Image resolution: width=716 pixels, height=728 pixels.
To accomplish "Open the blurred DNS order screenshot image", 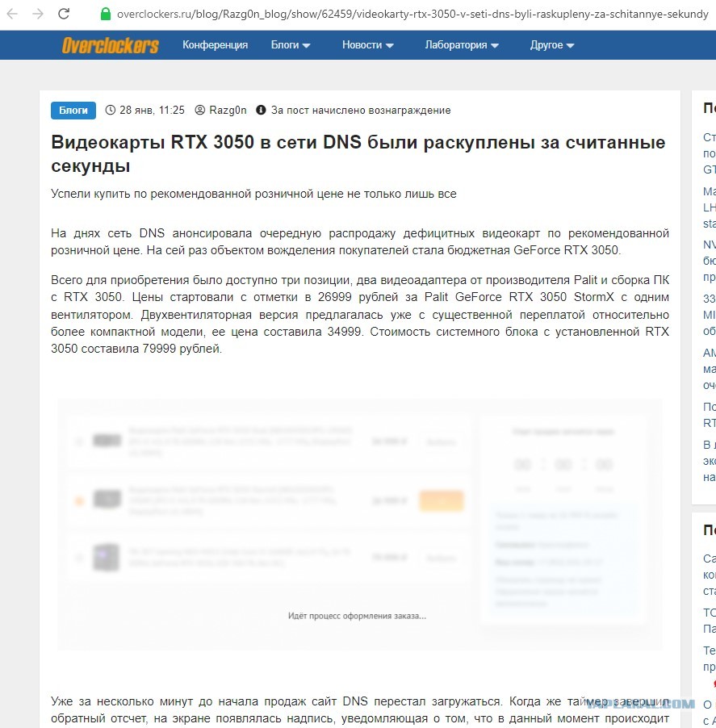I will (360, 525).
